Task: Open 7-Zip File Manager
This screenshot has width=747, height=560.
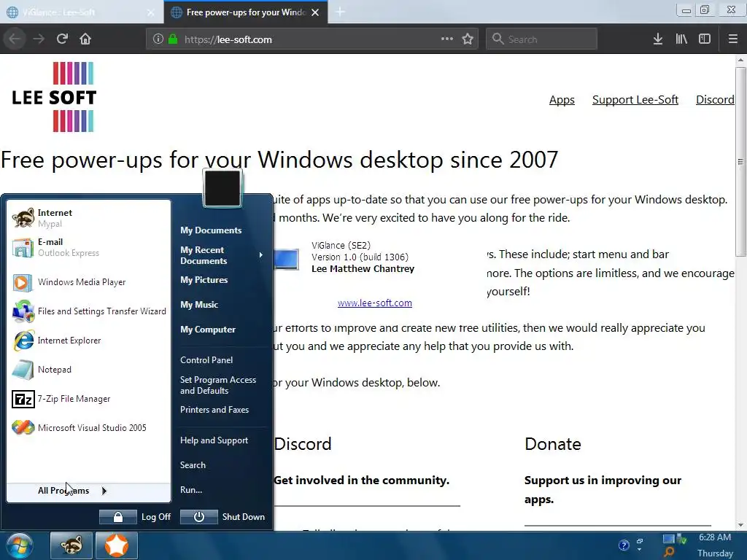Action: point(88,399)
